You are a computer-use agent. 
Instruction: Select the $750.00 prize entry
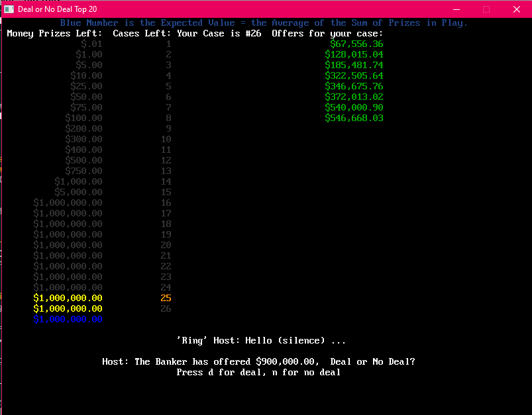pyautogui.click(x=83, y=171)
